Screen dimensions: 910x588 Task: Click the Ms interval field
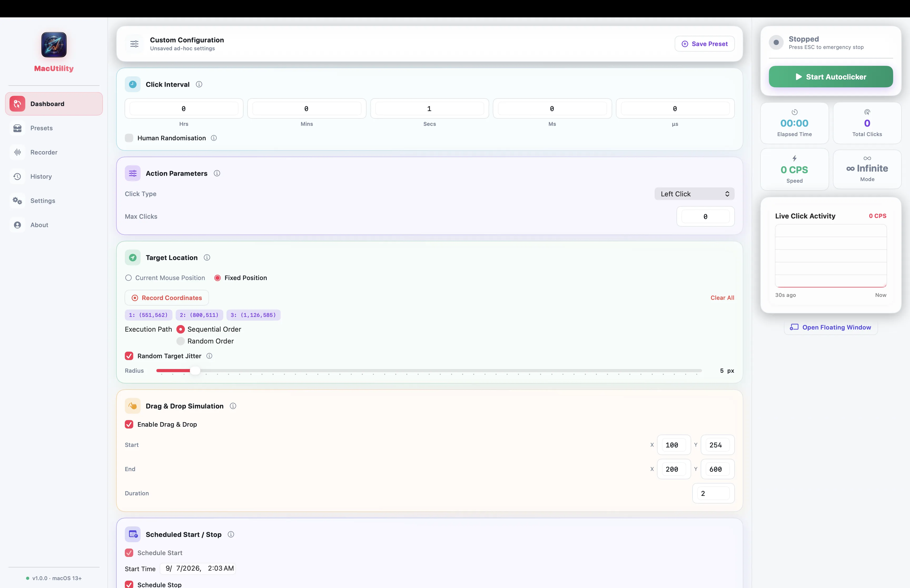click(x=552, y=109)
